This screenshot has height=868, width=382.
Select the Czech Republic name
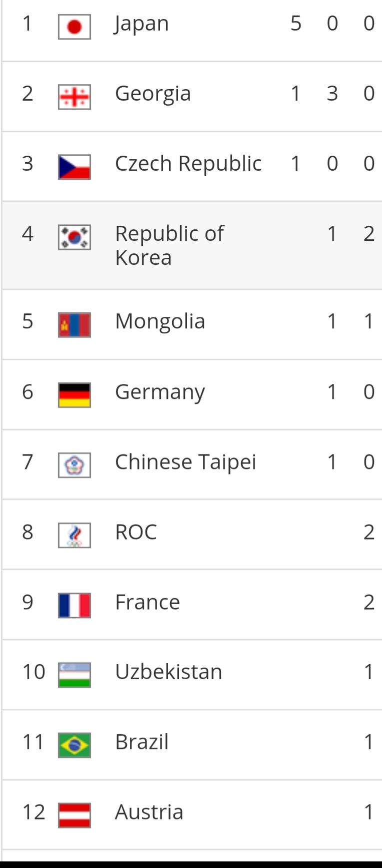(188, 164)
